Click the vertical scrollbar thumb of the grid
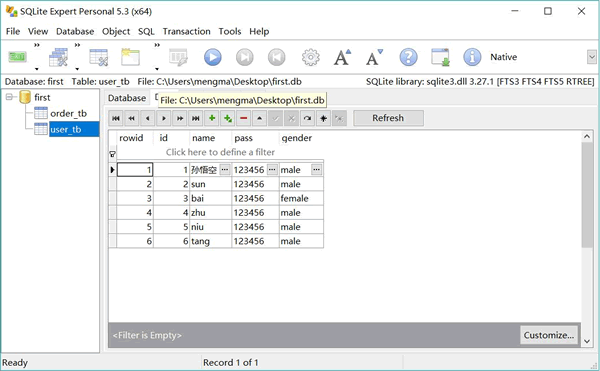The height and width of the screenshot is (371, 600). 587,195
